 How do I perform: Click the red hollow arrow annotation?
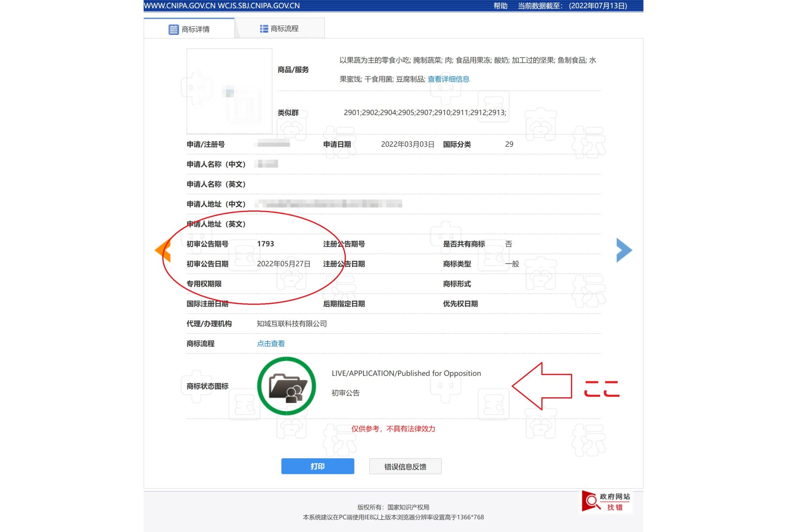coord(542,386)
